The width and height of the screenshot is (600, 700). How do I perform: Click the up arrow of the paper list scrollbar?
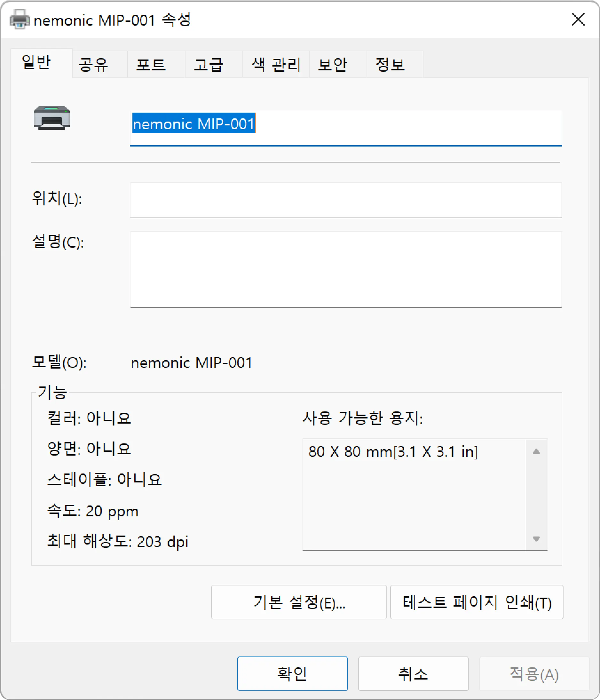click(536, 451)
